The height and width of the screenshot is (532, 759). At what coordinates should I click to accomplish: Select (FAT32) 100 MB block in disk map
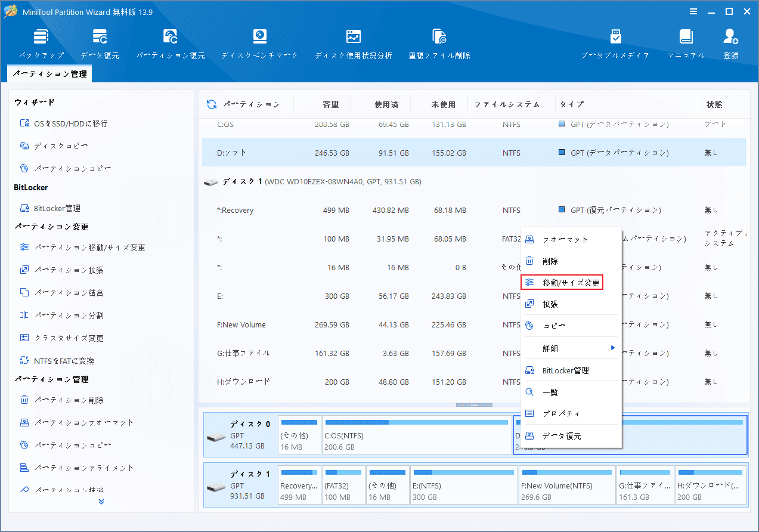click(x=343, y=485)
